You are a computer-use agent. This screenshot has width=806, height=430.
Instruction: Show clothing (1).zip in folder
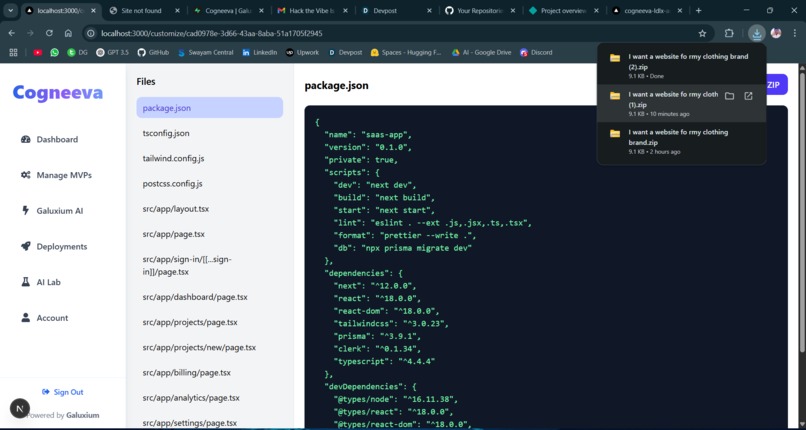pos(729,96)
